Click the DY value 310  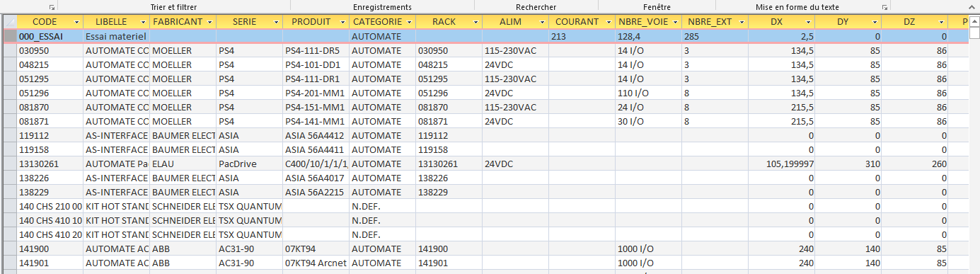[x=848, y=164]
